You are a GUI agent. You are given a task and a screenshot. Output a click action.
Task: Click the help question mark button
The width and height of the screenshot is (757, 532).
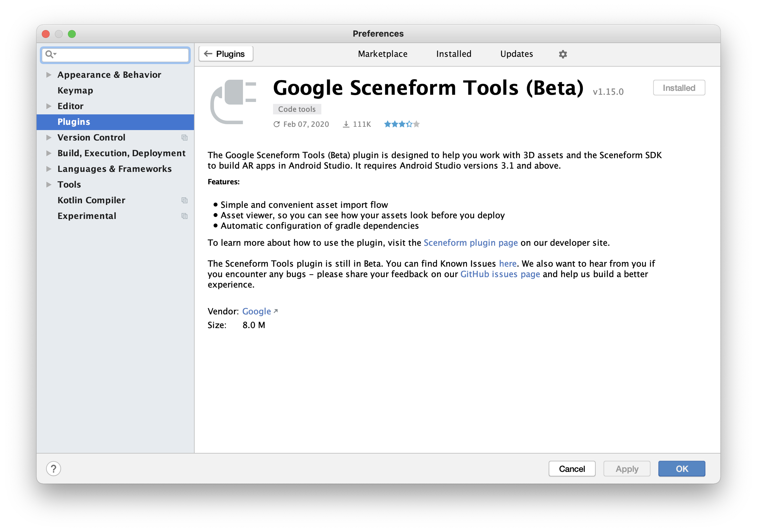54,469
